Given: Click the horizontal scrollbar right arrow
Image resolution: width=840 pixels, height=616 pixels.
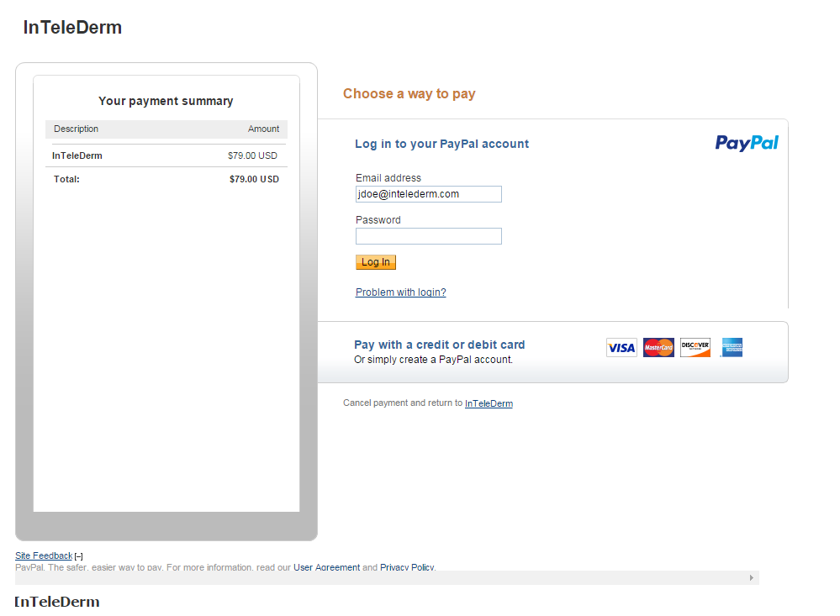Looking at the screenshot, I should 752,578.
